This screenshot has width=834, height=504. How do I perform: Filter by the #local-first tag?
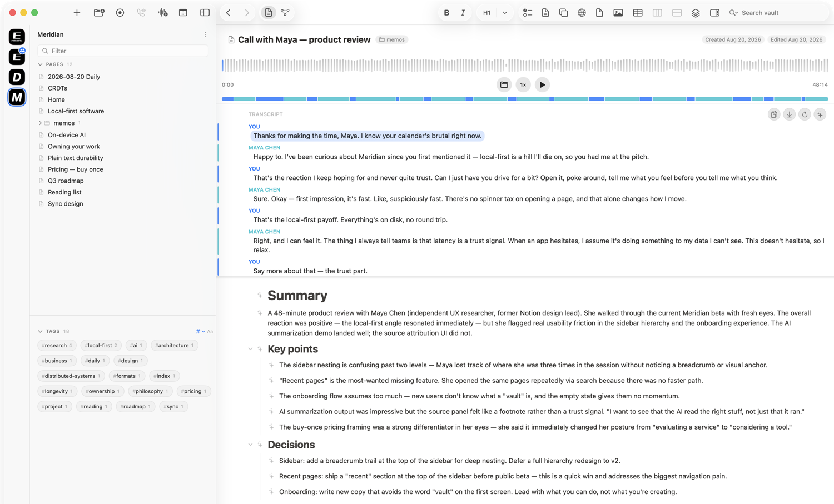pos(101,346)
